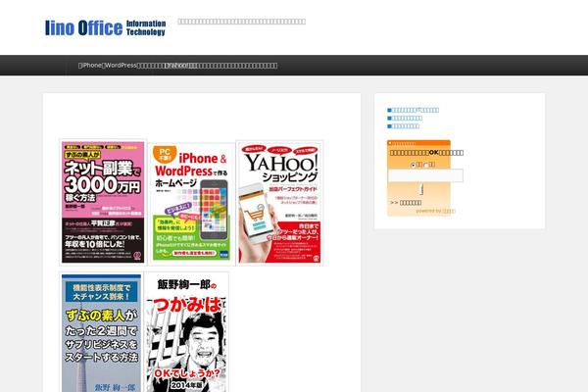Click the small submit button below the widget input
The height and width of the screenshot is (392, 588).
click(421, 189)
